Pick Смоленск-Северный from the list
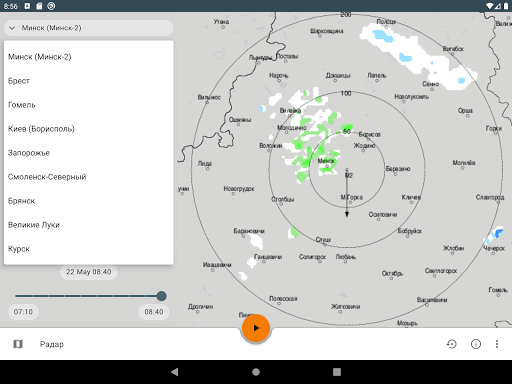512x384 pixels. pyautogui.click(x=89, y=177)
